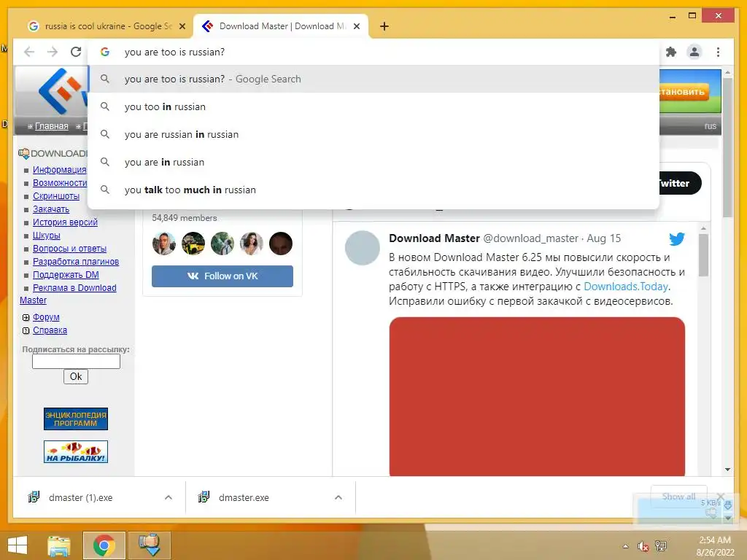Image resolution: width=747 pixels, height=560 pixels.
Task: Click the Ok subscribe button
Action: 76,377
